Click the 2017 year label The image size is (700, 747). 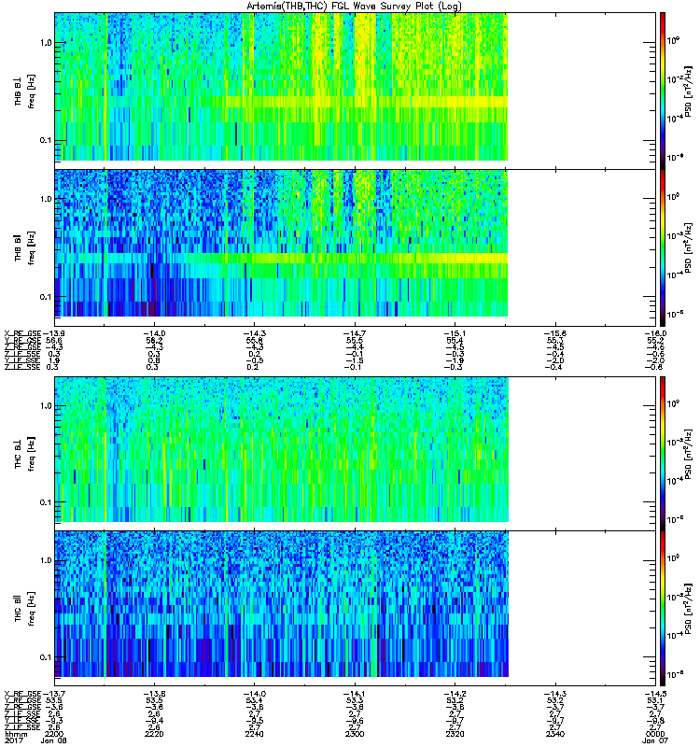13,740
